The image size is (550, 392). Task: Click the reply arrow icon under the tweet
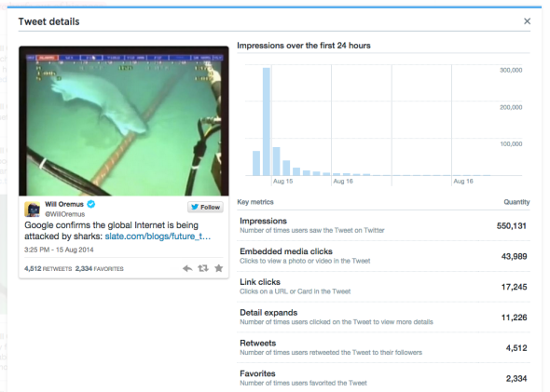[x=187, y=269]
